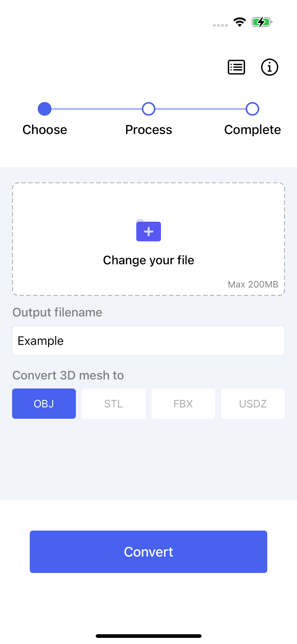Click Change your file
Image resolution: width=297 pixels, height=644 pixels.
pos(148,260)
